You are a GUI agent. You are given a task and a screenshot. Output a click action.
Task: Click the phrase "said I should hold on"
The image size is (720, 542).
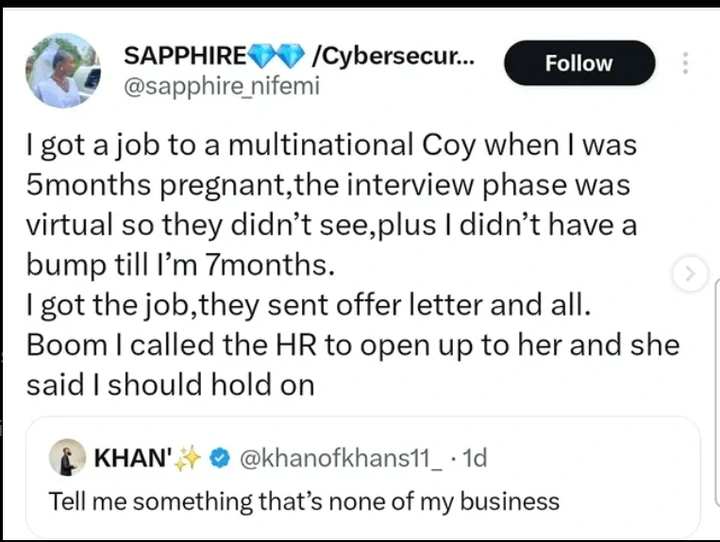click(169, 382)
